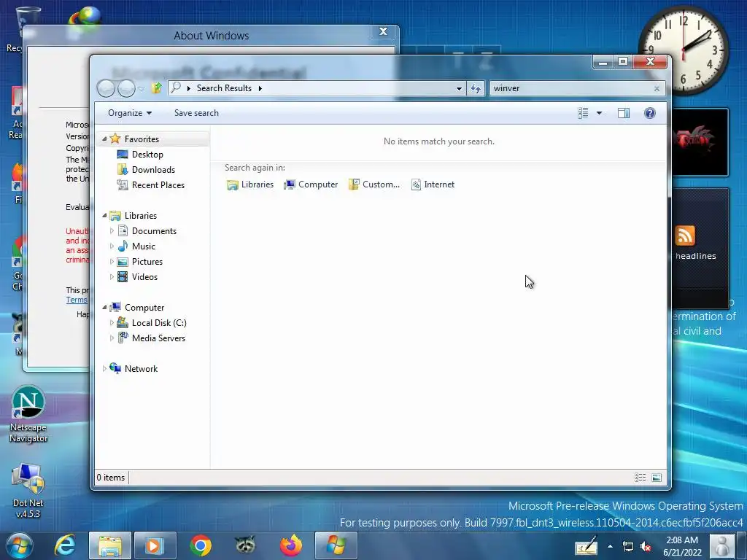This screenshot has width=747, height=560.
Task: Click the About Windows taskbar button
Action: click(336, 545)
